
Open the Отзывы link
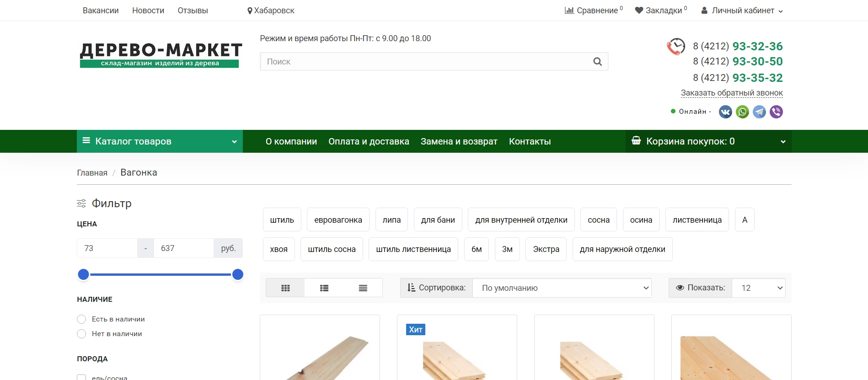[x=193, y=11]
